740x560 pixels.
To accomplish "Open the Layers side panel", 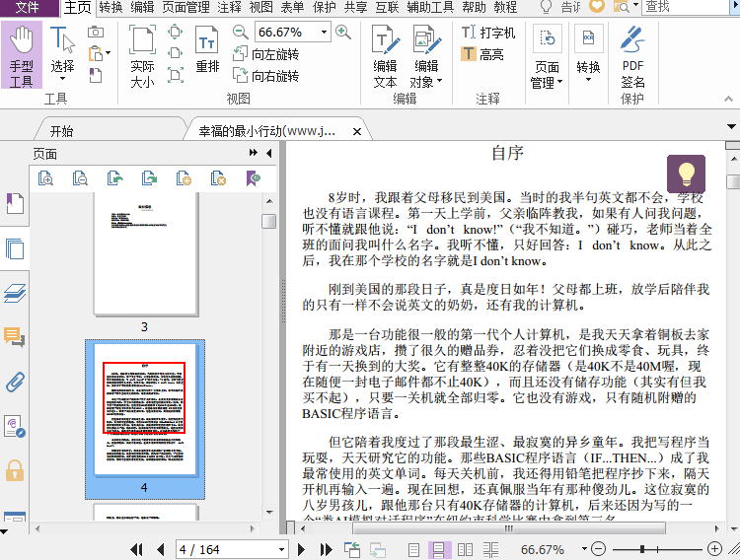I will coord(15,293).
